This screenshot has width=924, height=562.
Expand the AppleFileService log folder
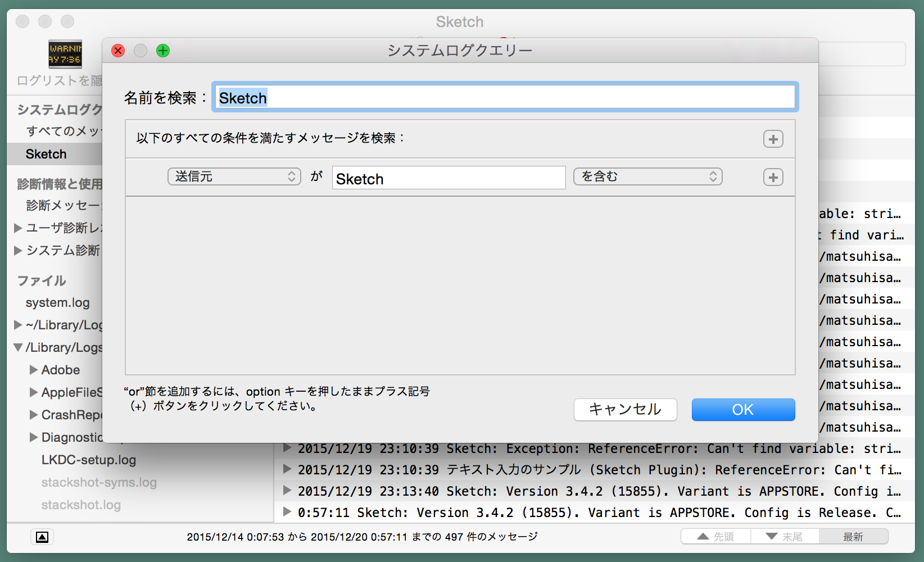[34, 392]
